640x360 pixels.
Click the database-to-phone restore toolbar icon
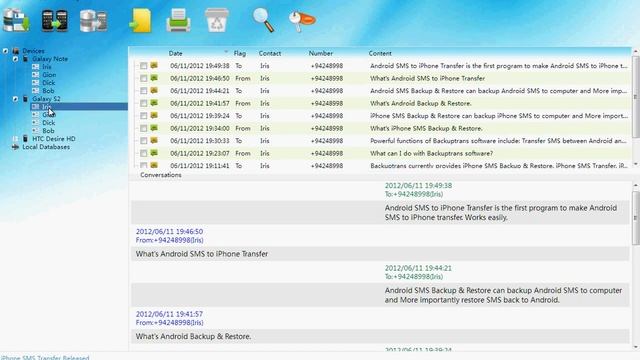click(x=93, y=20)
